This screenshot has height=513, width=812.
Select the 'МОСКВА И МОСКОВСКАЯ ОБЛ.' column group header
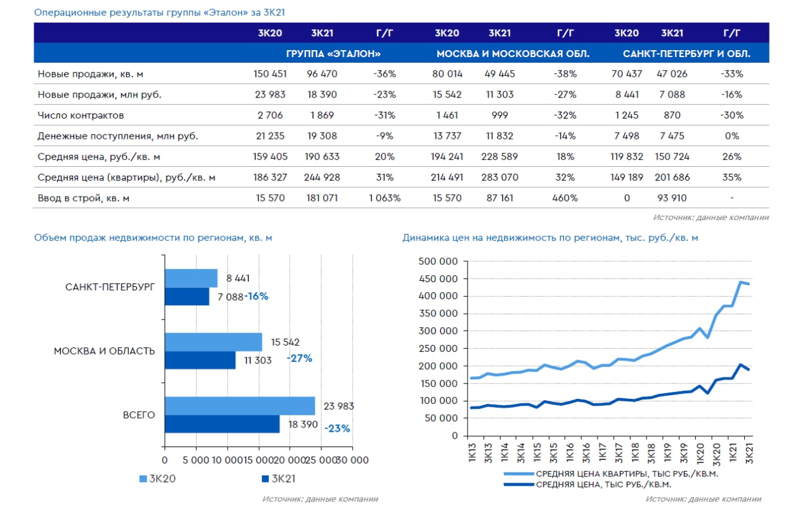513,54
